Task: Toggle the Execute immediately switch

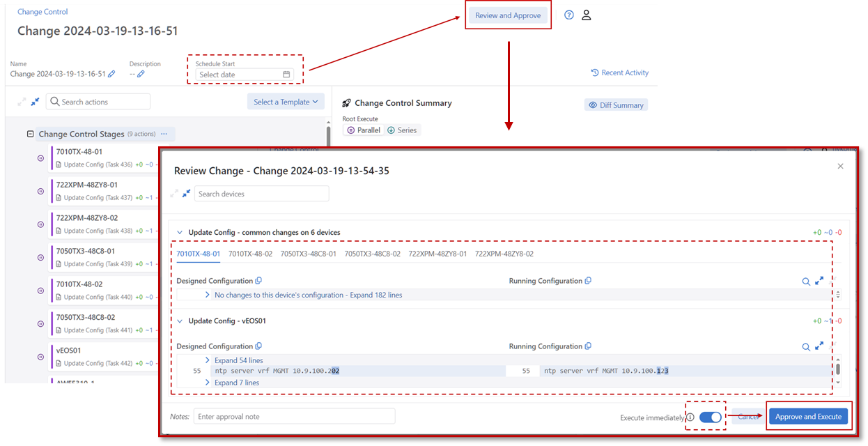Action: click(710, 417)
